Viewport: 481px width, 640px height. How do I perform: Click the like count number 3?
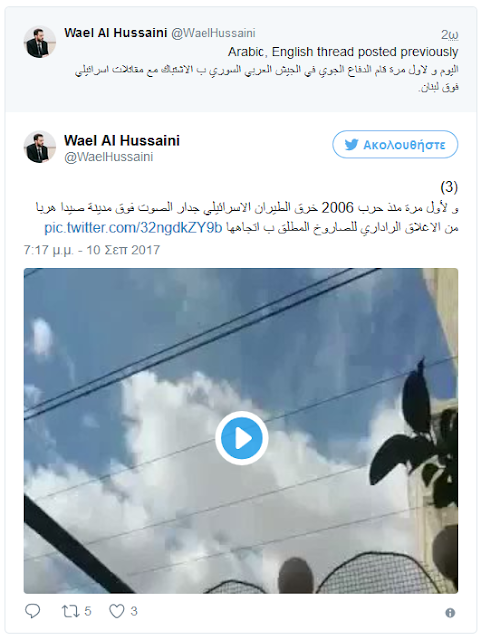[134, 611]
